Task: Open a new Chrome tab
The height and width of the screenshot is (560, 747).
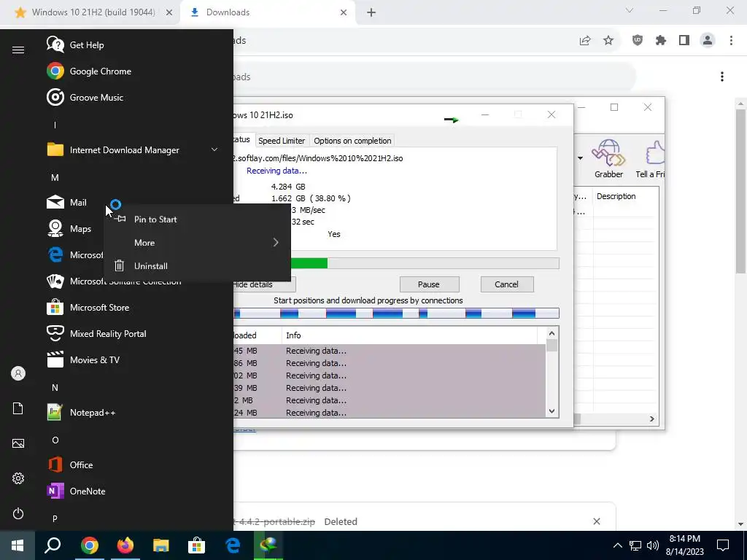Action: [x=371, y=12]
